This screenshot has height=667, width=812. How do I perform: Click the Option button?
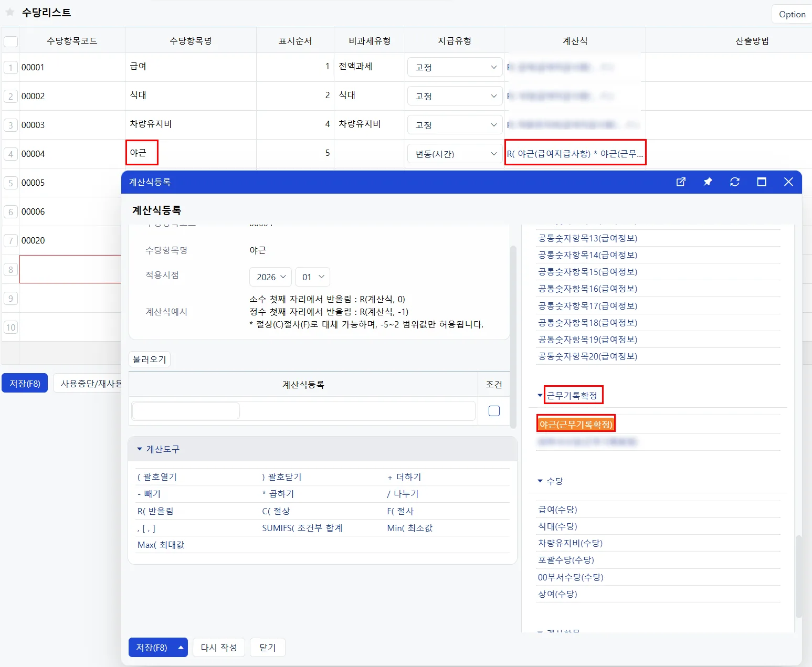point(792,14)
